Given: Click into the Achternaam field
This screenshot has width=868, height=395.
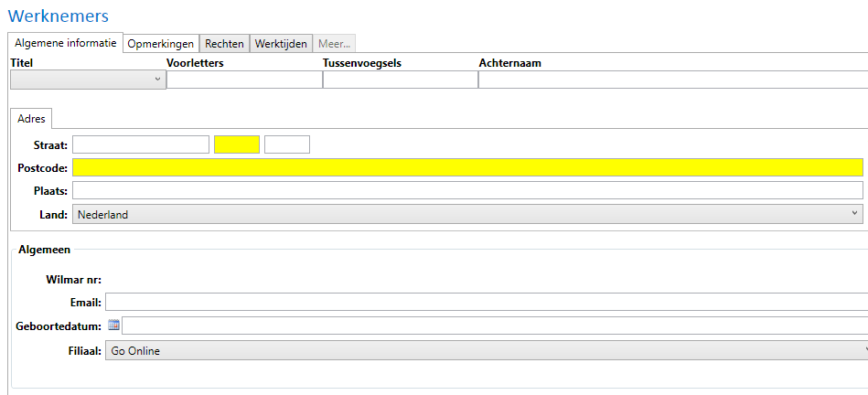Looking at the screenshot, I should (x=672, y=80).
